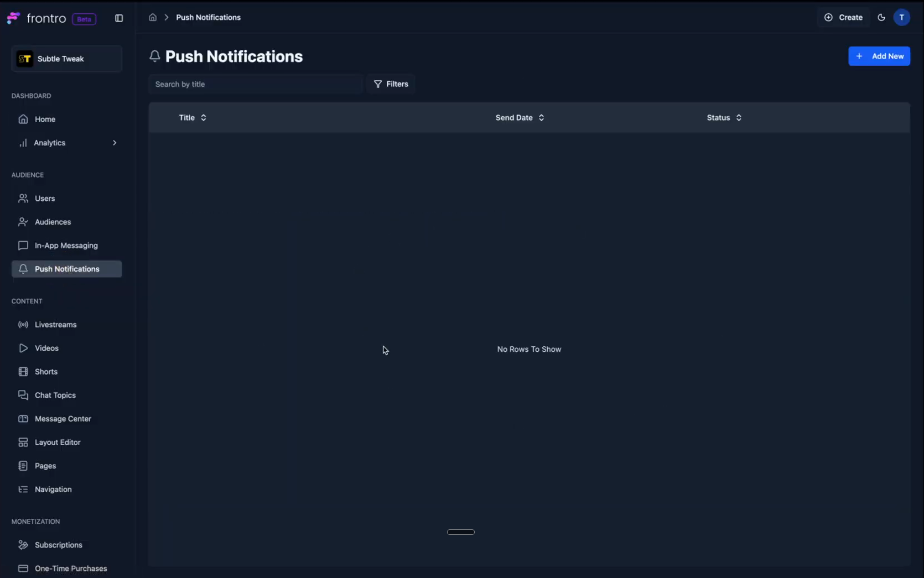Screen dimensions: 924x578
Task: Navigate to Audiences in sidebar
Action: click(x=53, y=222)
